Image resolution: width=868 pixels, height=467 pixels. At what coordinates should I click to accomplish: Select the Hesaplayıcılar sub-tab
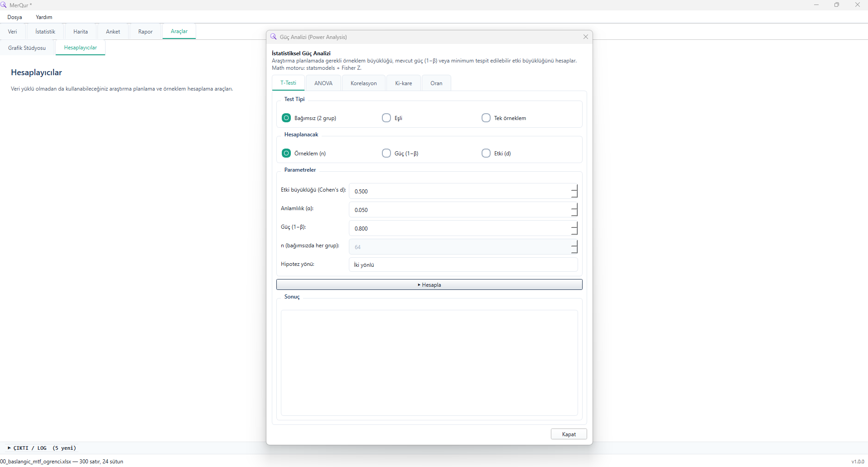(80, 48)
